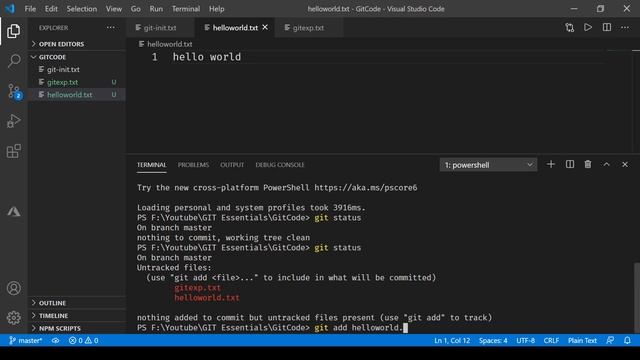640x360 pixels.
Task: Switch to the Problems panel tab
Action: click(193, 165)
